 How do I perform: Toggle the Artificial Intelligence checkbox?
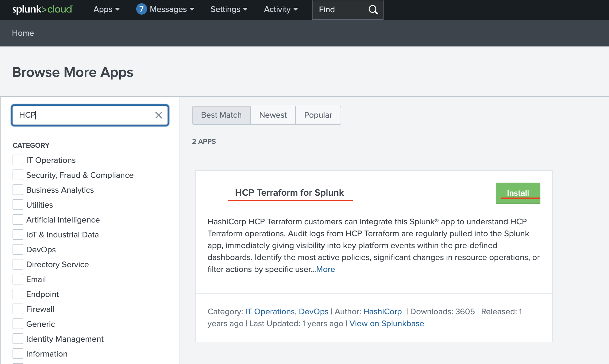pyautogui.click(x=18, y=220)
